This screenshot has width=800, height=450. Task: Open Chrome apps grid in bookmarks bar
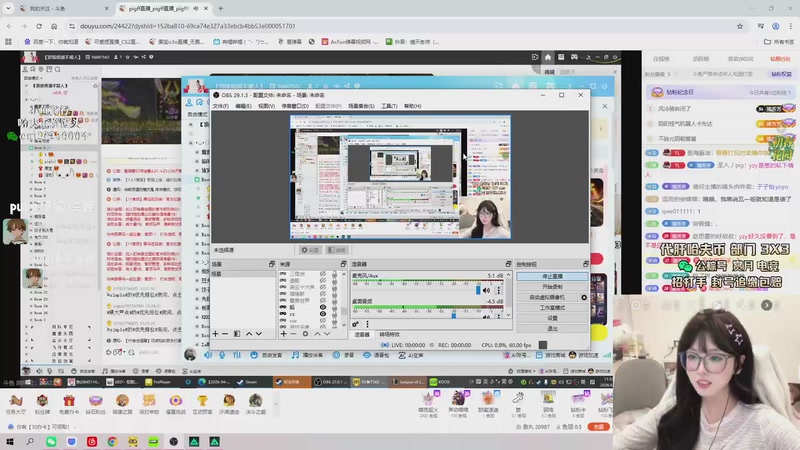(x=8, y=42)
